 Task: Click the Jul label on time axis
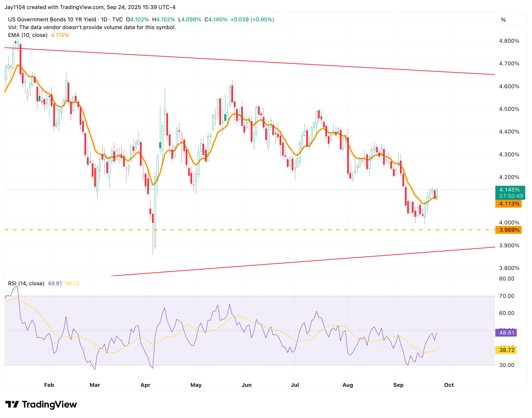[295, 385]
